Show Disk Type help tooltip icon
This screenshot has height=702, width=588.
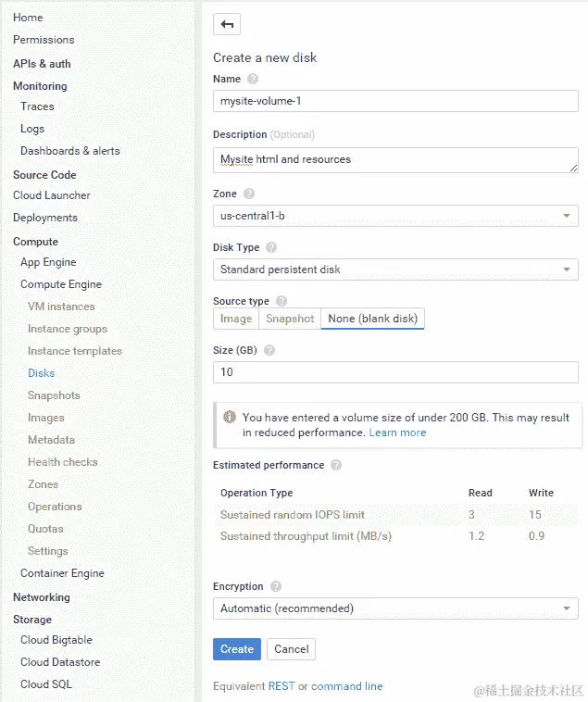271,247
